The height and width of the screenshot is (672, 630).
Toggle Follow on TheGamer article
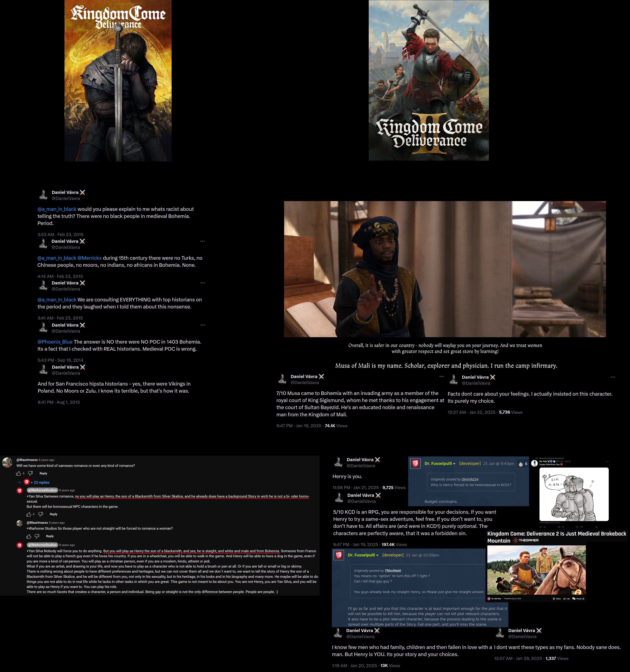click(557, 599)
